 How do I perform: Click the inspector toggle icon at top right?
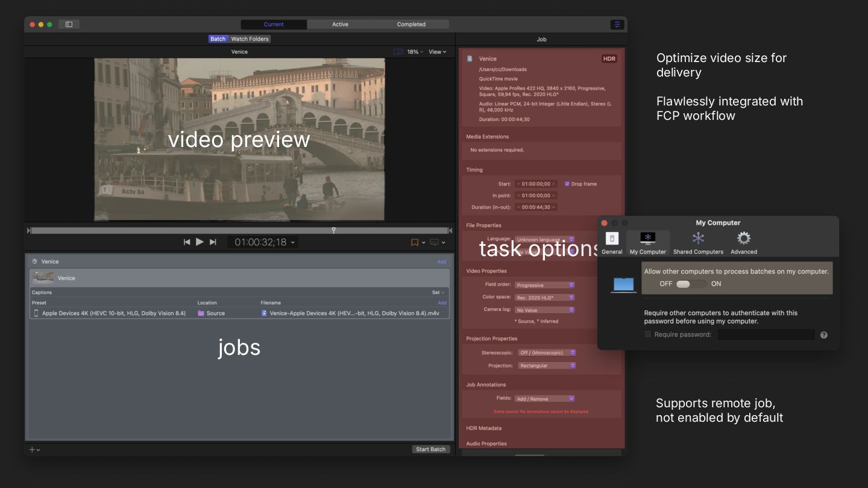coord(617,25)
